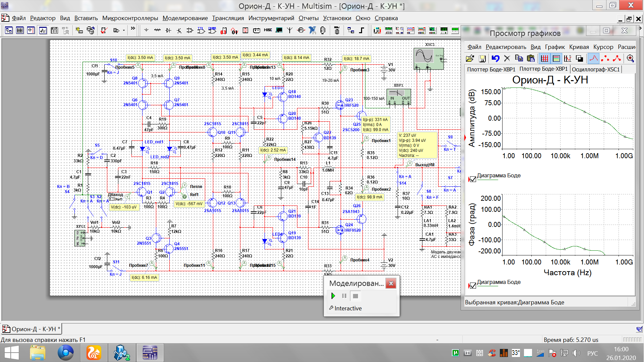Image resolution: width=644 pixels, height=362 pixels.
Task: Run the Electrical Rules Check icon
Action: (x=104, y=30)
